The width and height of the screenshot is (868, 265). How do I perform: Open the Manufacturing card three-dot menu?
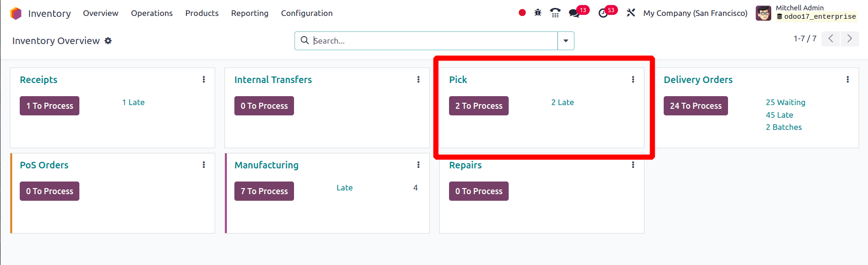pyautogui.click(x=418, y=165)
